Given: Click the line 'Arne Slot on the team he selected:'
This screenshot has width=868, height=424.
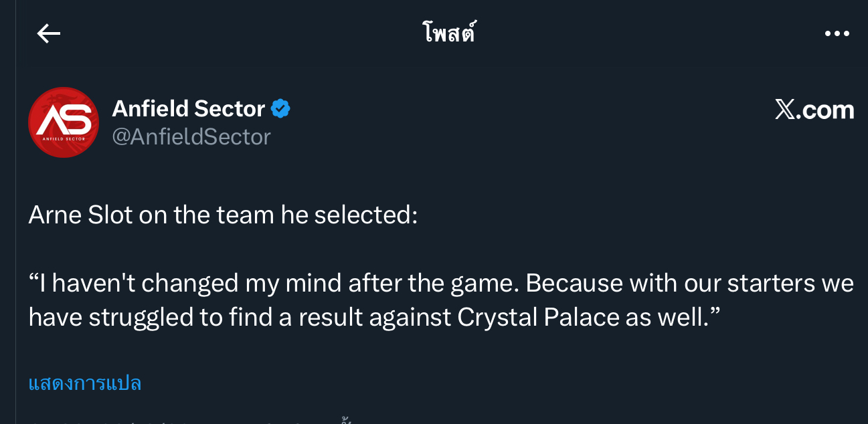Looking at the screenshot, I should [223, 215].
